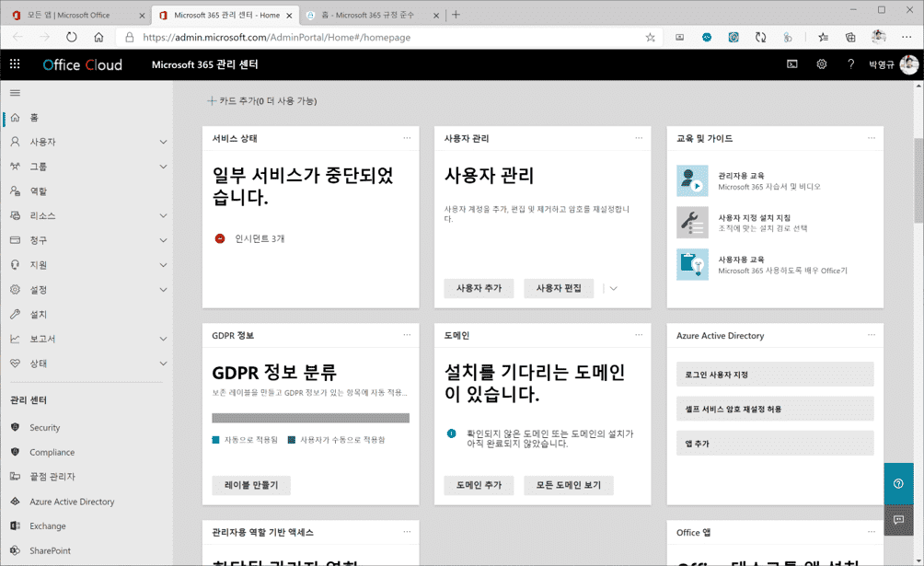Click 레이블 만들기 button
The image size is (924, 566).
[x=251, y=485]
